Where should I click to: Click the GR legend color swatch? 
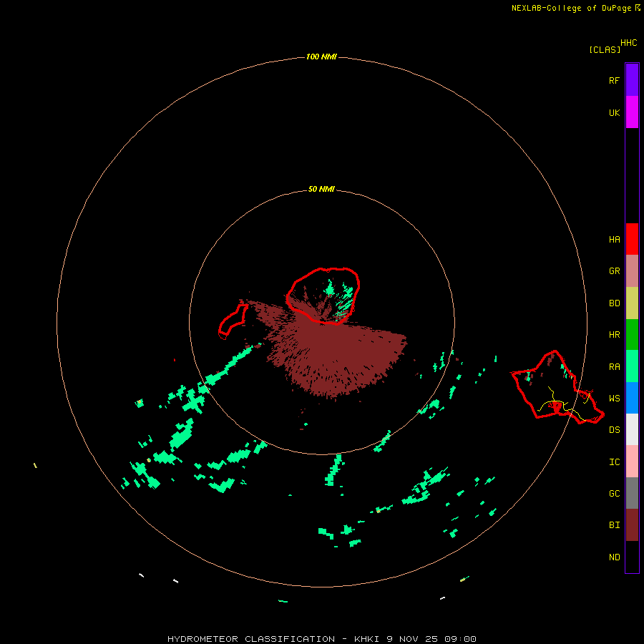click(632, 271)
